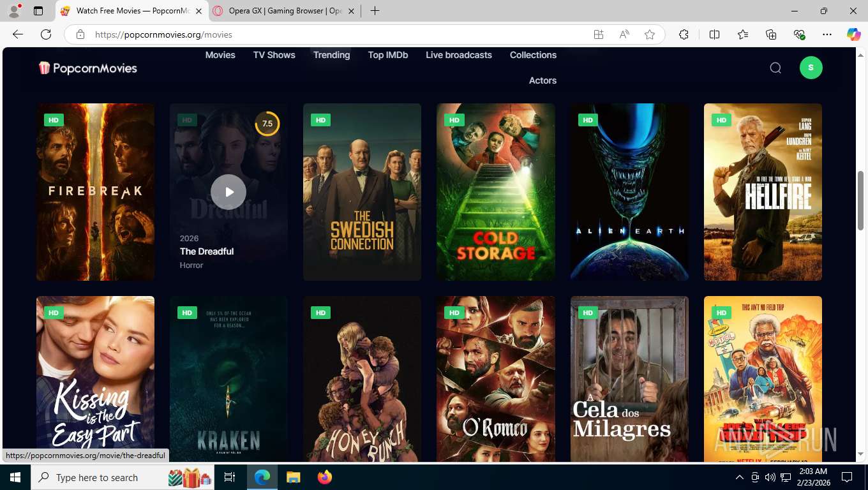Viewport: 868px width, 490px height.
Task: Open the Firebreak movie poster
Action: point(95,192)
